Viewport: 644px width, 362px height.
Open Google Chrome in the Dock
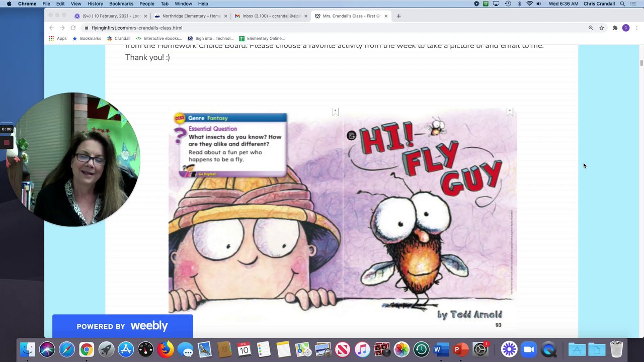pos(87,349)
